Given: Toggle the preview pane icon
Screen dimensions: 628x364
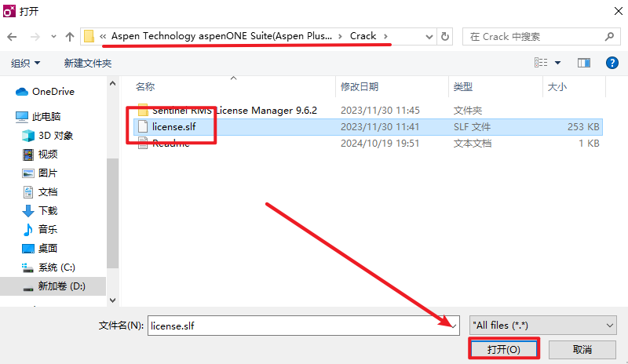Looking at the screenshot, I should point(583,63).
